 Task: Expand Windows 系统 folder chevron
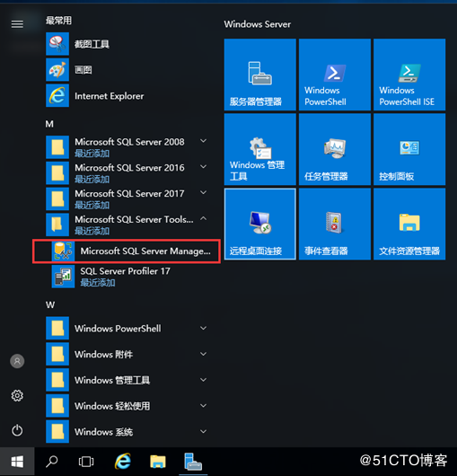[203, 431]
